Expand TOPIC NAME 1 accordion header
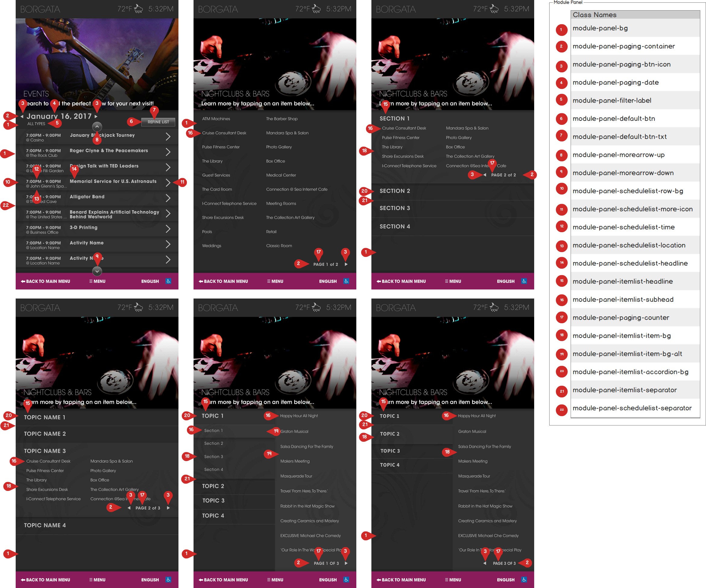Screen dimensions: 706x588 point(44,417)
